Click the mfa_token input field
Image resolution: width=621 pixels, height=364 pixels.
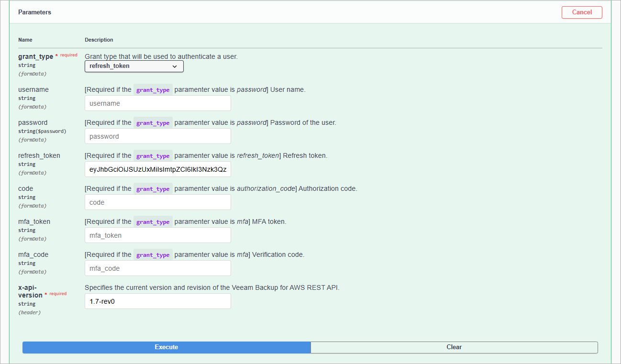point(158,235)
